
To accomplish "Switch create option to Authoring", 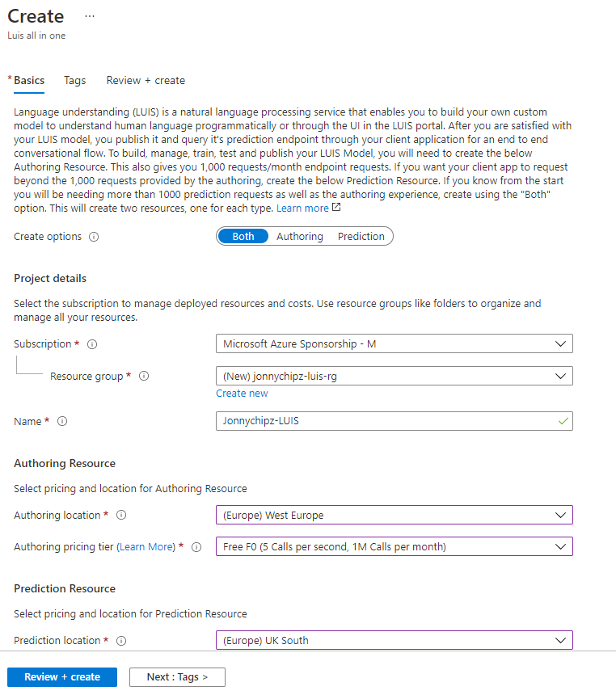I will coord(299,237).
